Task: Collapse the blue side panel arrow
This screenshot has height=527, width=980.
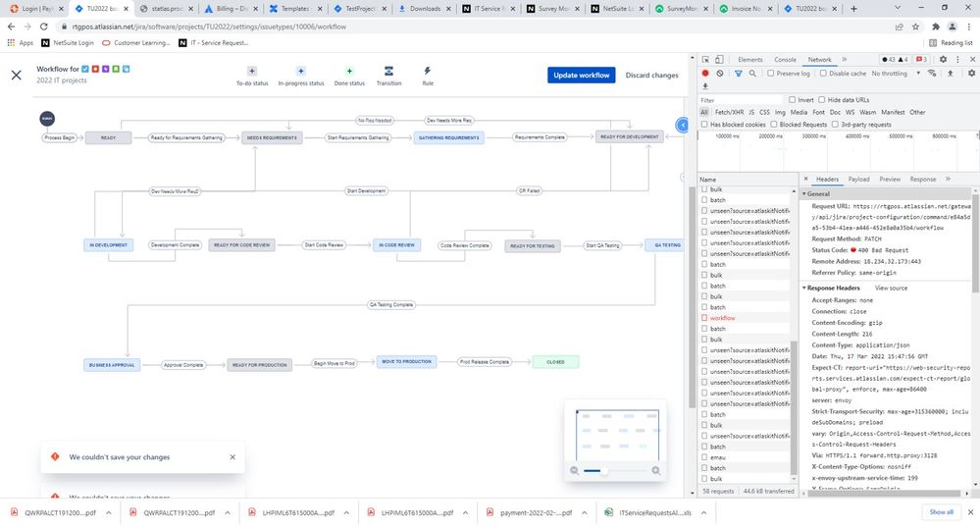Action: [683, 125]
